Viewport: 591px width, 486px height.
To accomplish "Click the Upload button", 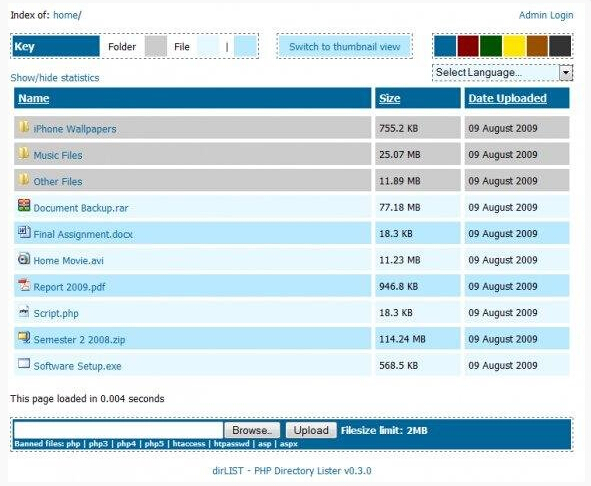I will tap(311, 430).
